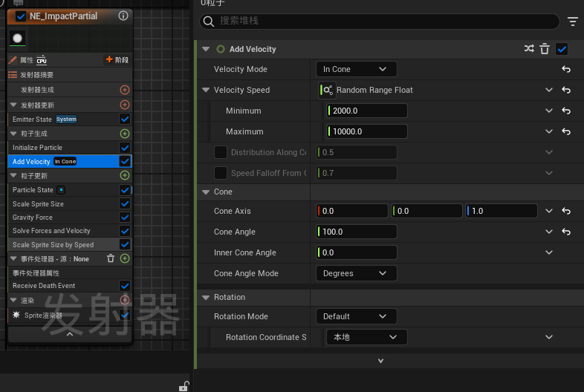The width and height of the screenshot is (584, 392).
Task: Reset Cone Angle to default
Action: pos(566,232)
